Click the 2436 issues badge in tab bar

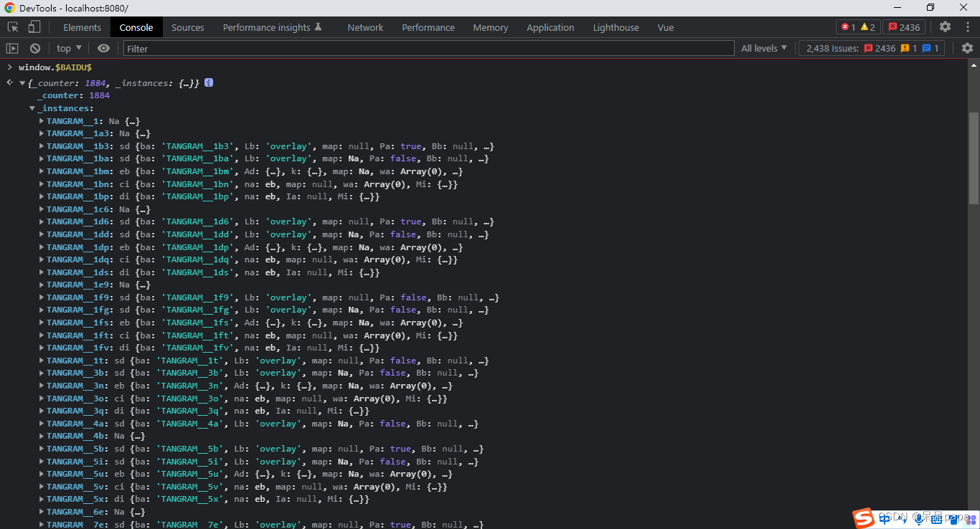pyautogui.click(x=904, y=27)
